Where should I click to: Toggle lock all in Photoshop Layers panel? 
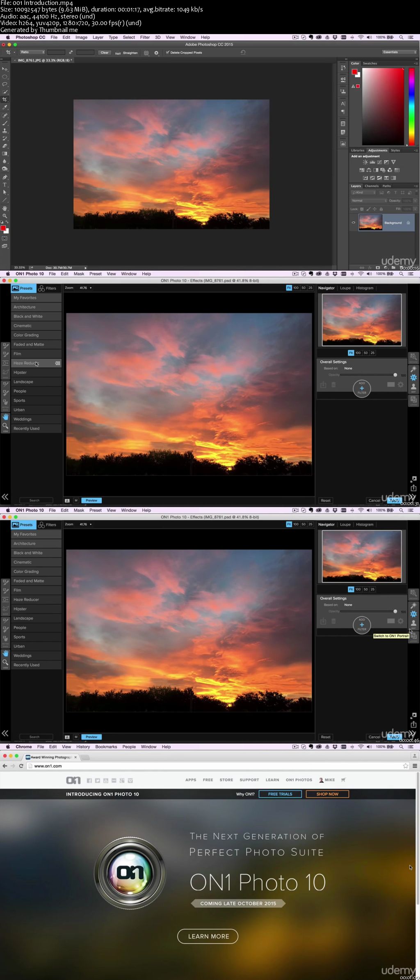[381, 209]
